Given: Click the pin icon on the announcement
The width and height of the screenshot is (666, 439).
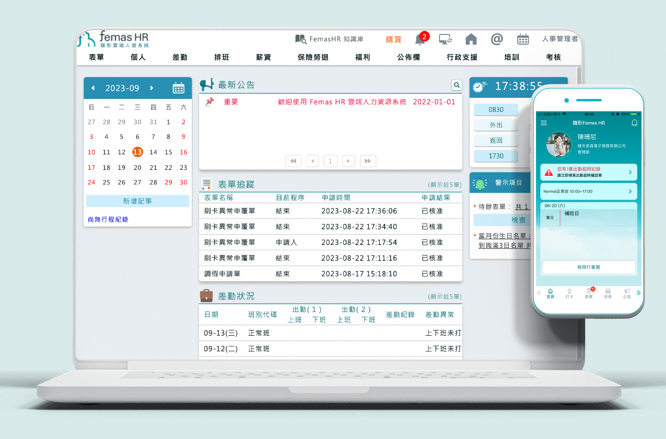Looking at the screenshot, I should click(x=209, y=101).
